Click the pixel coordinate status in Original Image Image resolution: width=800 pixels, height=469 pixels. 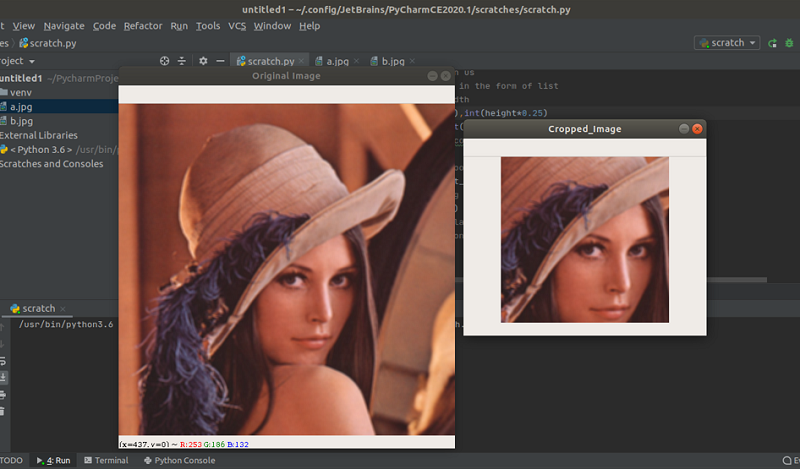click(184, 444)
